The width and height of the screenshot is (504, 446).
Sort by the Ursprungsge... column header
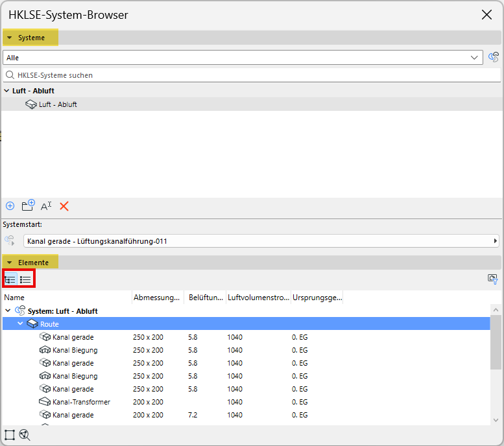click(x=317, y=298)
